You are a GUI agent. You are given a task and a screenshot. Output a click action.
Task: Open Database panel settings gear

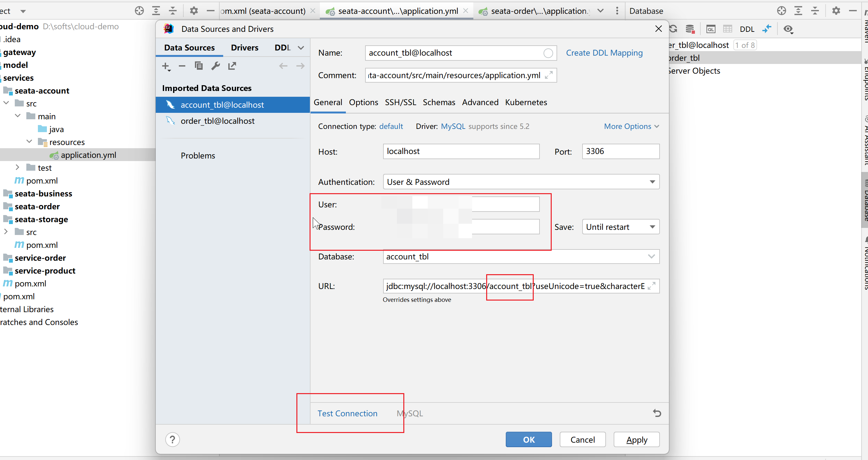click(x=836, y=11)
